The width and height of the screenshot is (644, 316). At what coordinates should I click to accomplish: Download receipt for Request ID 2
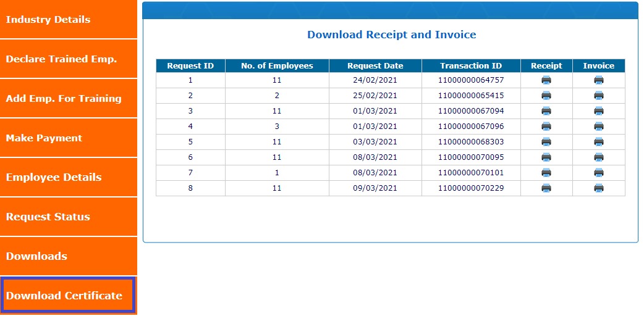point(546,96)
